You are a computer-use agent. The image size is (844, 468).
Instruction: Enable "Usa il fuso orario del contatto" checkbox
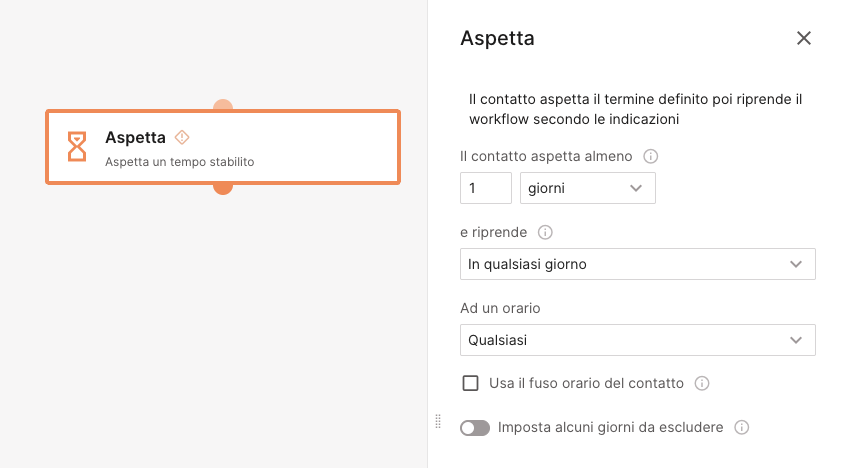point(470,383)
